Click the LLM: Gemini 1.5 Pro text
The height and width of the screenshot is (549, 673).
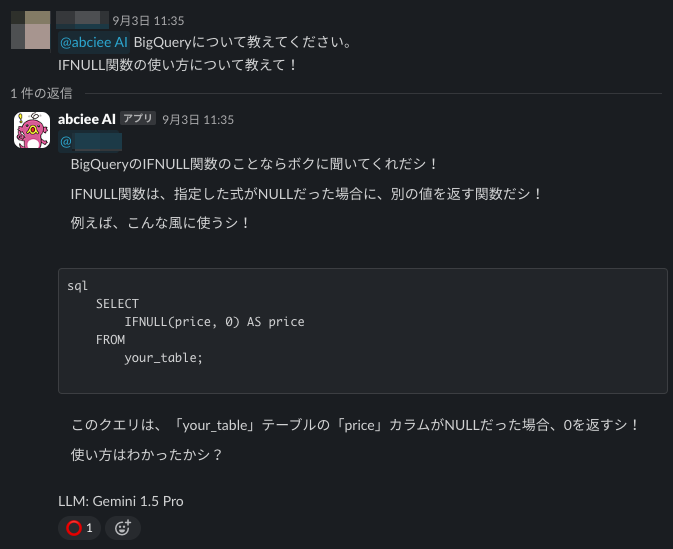coord(121,501)
